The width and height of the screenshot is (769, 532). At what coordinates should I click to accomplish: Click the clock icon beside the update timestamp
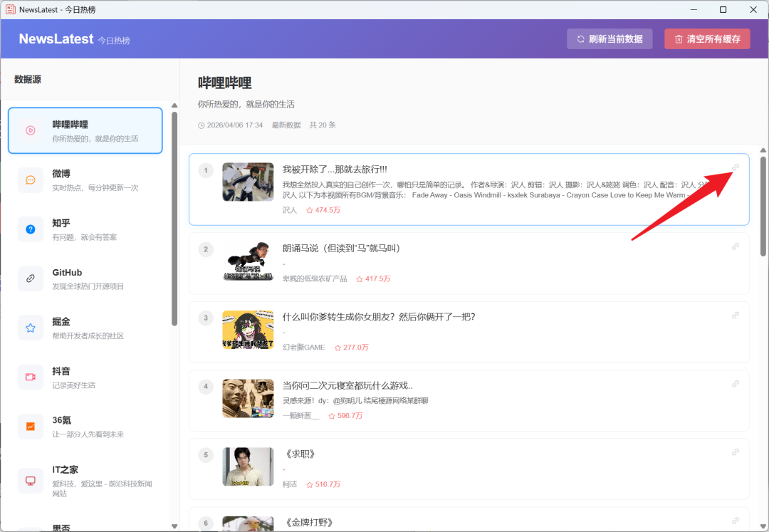202,125
